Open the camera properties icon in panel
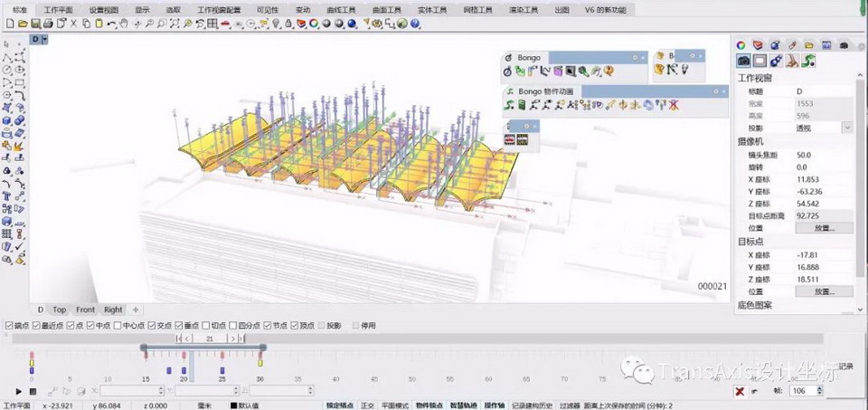The width and height of the screenshot is (868, 410). point(744,61)
